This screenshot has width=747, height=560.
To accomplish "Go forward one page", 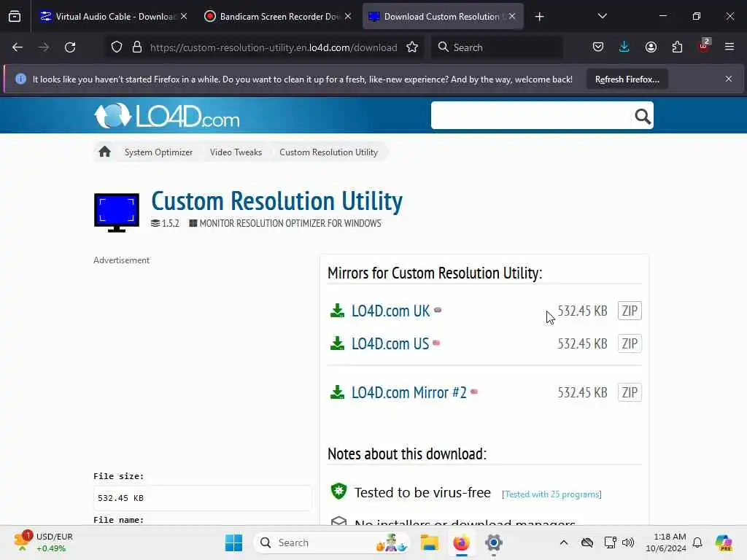I will (x=44, y=47).
